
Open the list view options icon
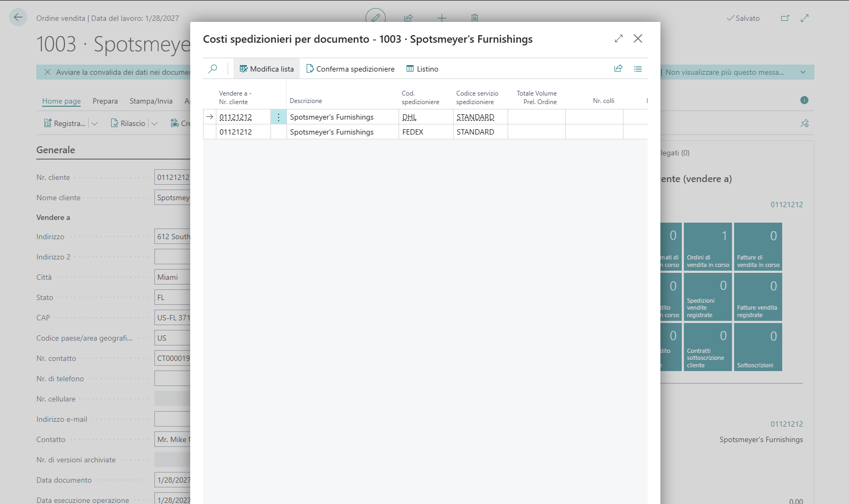[x=638, y=69]
